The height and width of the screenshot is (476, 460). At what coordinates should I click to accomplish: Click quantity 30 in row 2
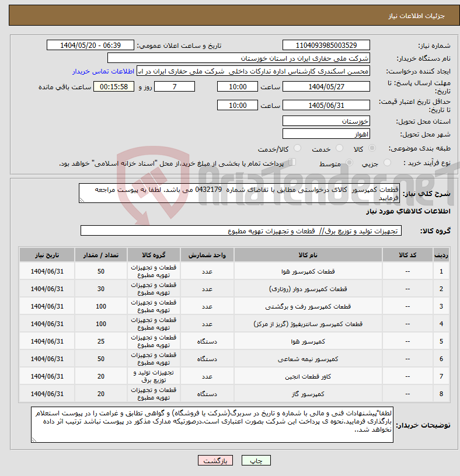pyautogui.click(x=101, y=289)
